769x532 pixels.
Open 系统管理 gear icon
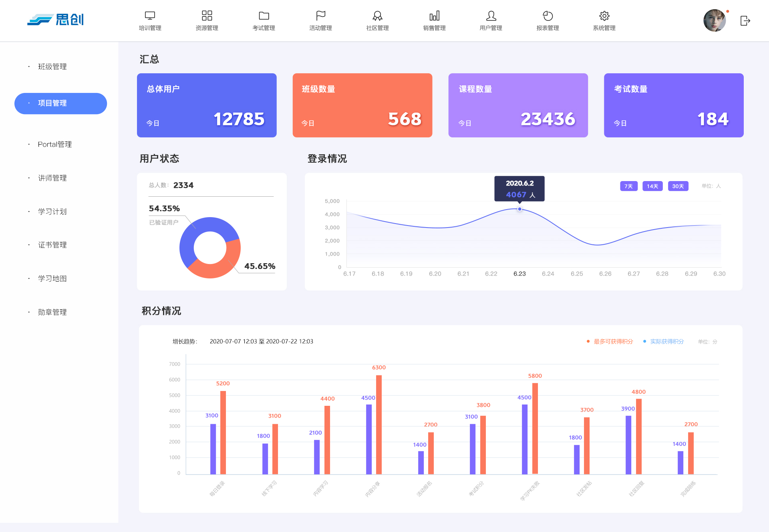(604, 16)
